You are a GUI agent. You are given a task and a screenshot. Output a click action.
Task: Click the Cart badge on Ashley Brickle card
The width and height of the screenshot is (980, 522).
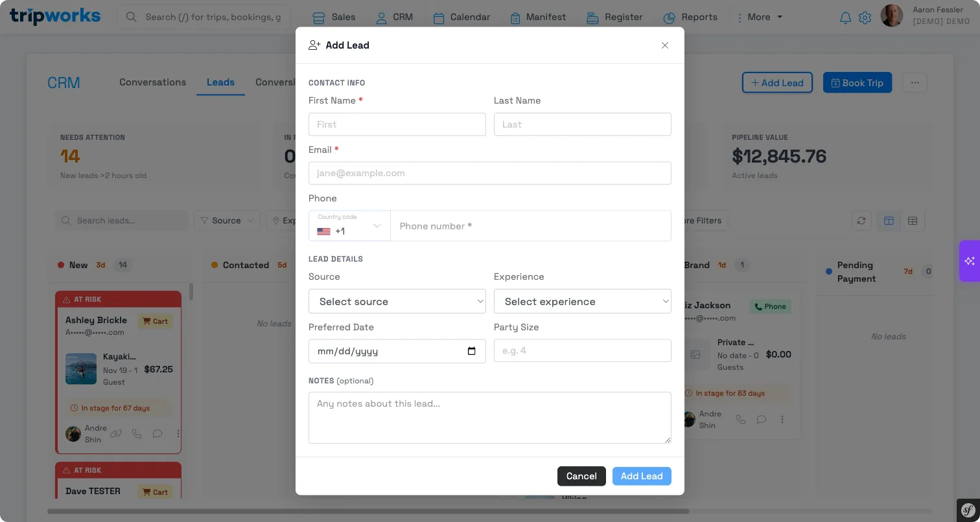tap(155, 321)
